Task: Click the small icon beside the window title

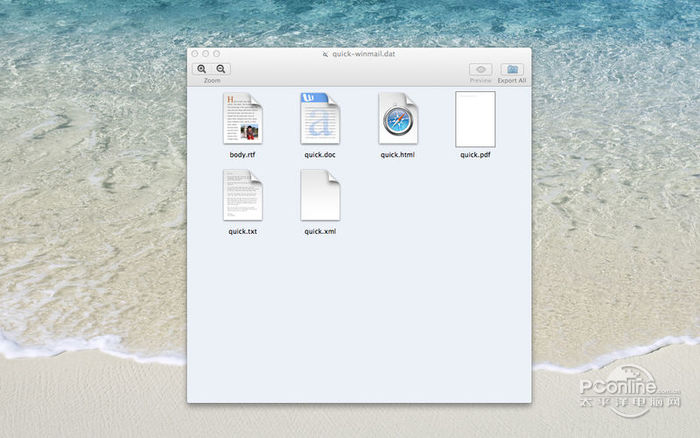Action: click(x=325, y=54)
